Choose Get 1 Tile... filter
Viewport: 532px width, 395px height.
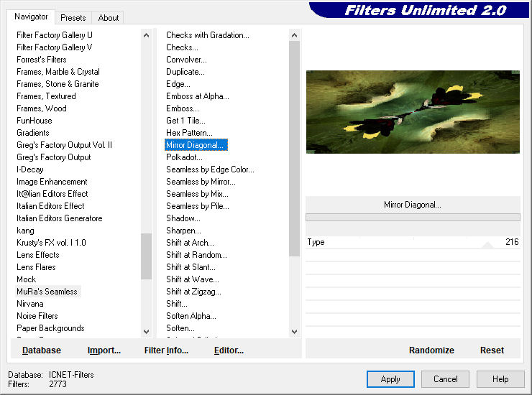tap(185, 121)
